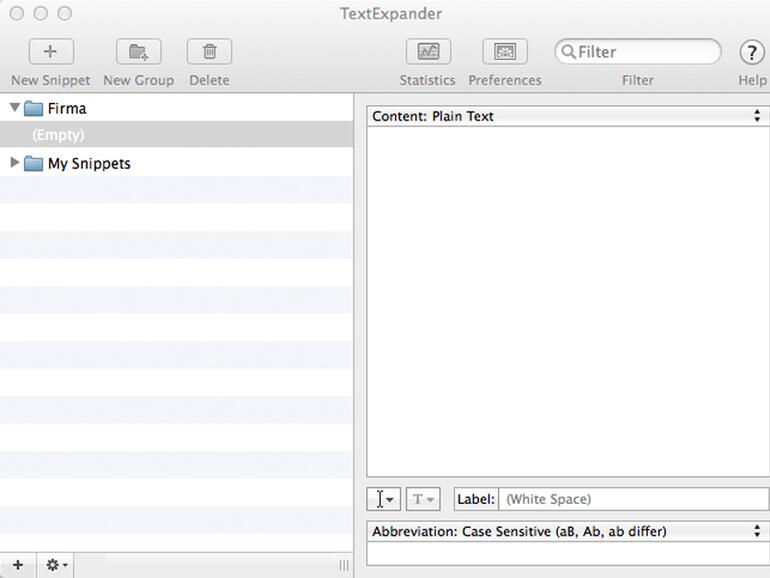The width and height of the screenshot is (770, 578).
Task: Click the New Group label
Action: tap(138, 80)
